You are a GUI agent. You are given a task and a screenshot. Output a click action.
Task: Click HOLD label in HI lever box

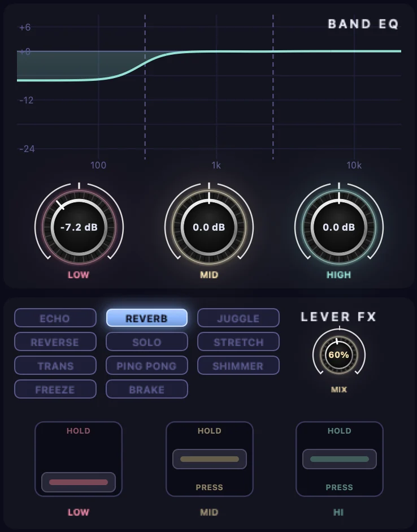340,431
